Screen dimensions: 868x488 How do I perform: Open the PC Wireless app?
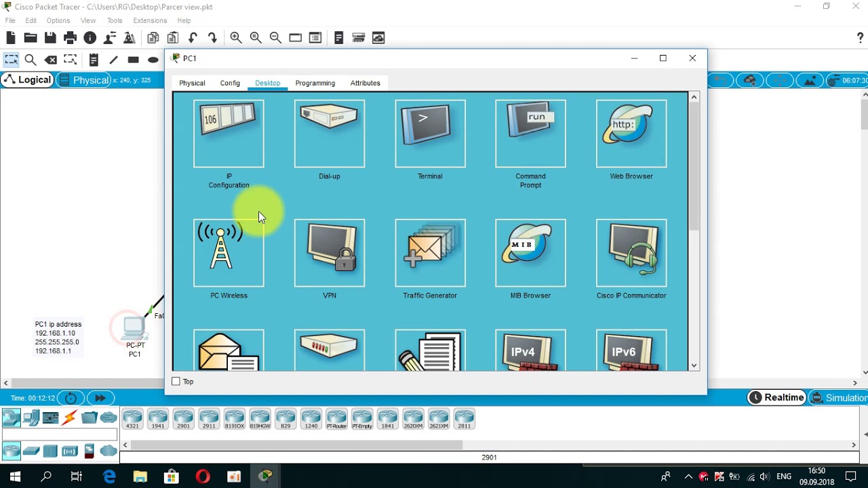point(229,253)
